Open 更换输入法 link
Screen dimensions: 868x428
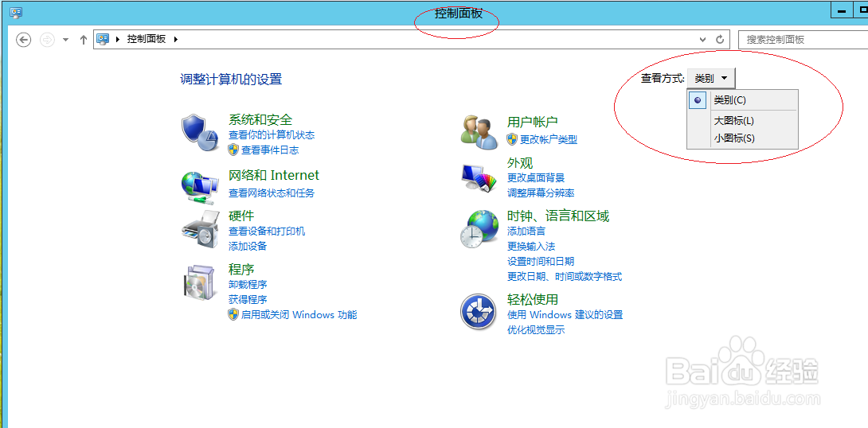[531, 246]
